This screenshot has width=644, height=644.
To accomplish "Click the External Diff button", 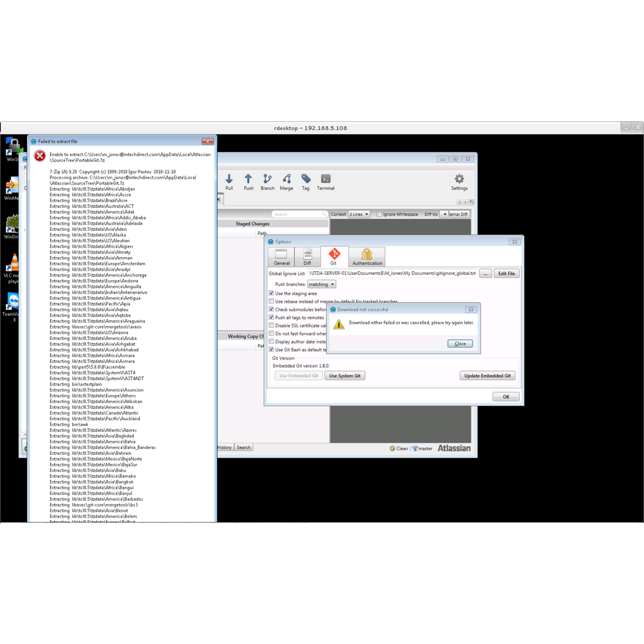I will [459, 214].
